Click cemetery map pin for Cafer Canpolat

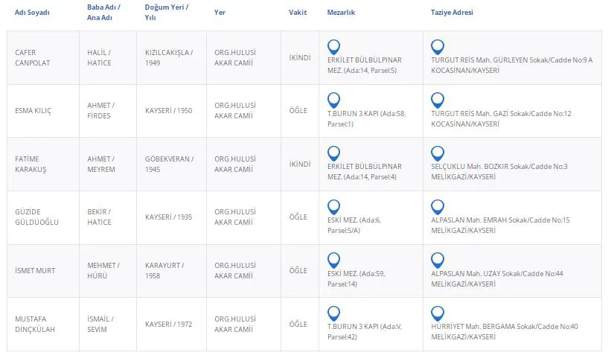click(x=334, y=46)
